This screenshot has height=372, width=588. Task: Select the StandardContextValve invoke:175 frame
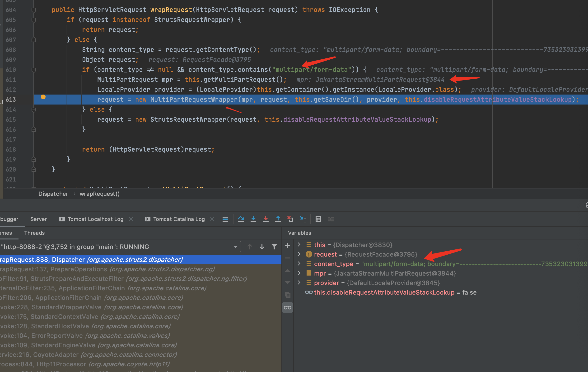(x=141, y=316)
